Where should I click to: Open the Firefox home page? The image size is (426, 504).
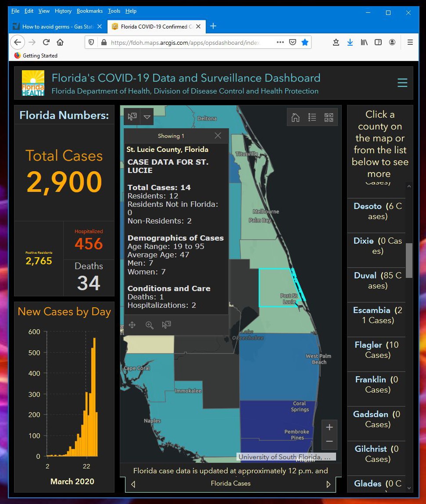point(60,42)
